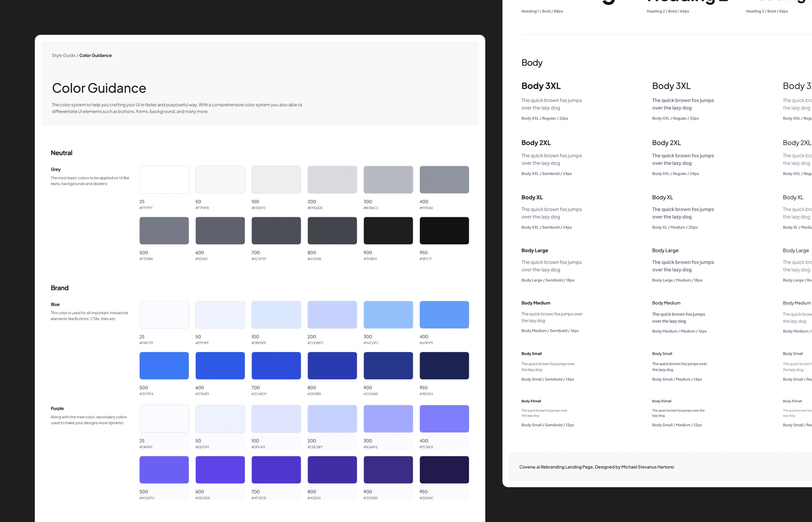The width and height of the screenshot is (812, 522).
Task: Pick the Purple 950 #221A4C swatch
Action: point(444,470)
